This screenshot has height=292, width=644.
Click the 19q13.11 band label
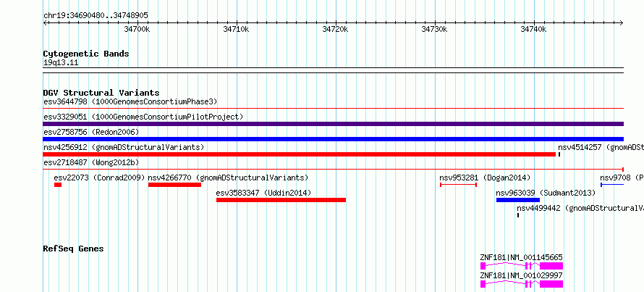(61, 62)
